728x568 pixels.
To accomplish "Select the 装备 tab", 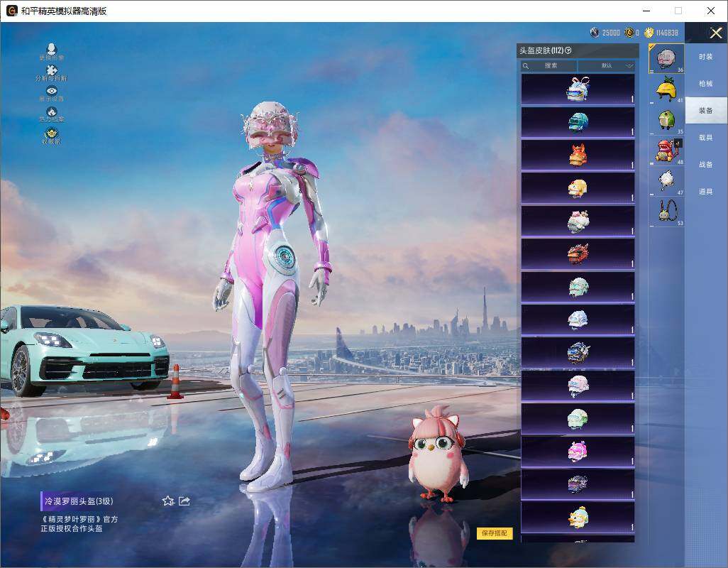I will click(706, 111).
